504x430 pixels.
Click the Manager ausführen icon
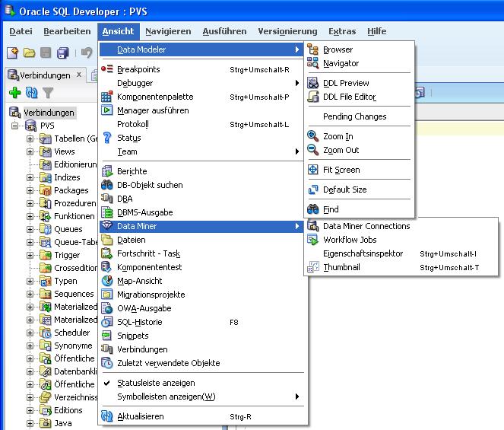[x=107, y=110]
